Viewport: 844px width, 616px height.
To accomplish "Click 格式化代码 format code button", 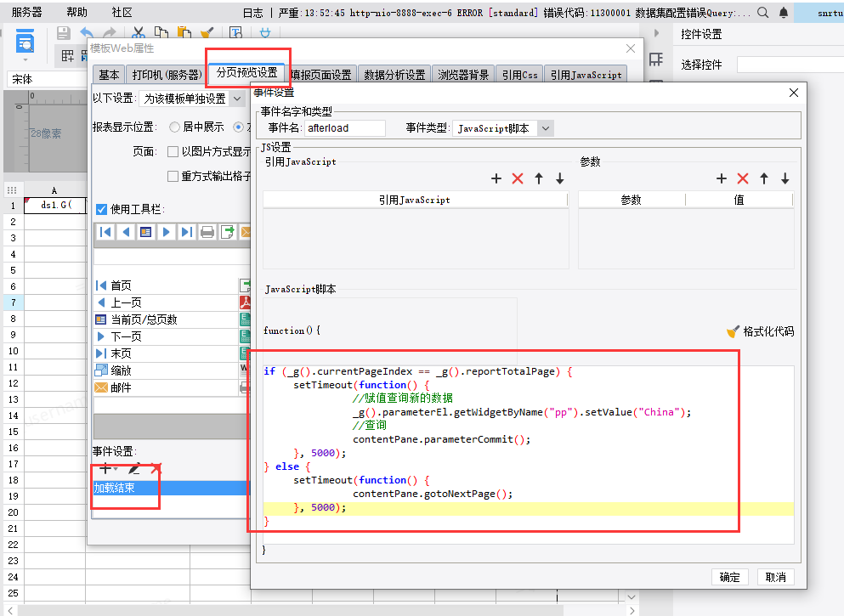I will [x=761, y=331].
